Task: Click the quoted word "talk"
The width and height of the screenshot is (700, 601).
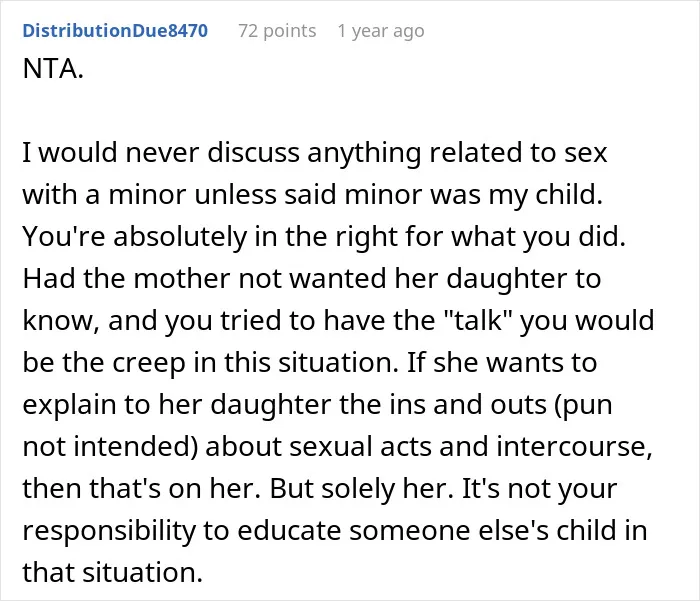Action: 477,321
